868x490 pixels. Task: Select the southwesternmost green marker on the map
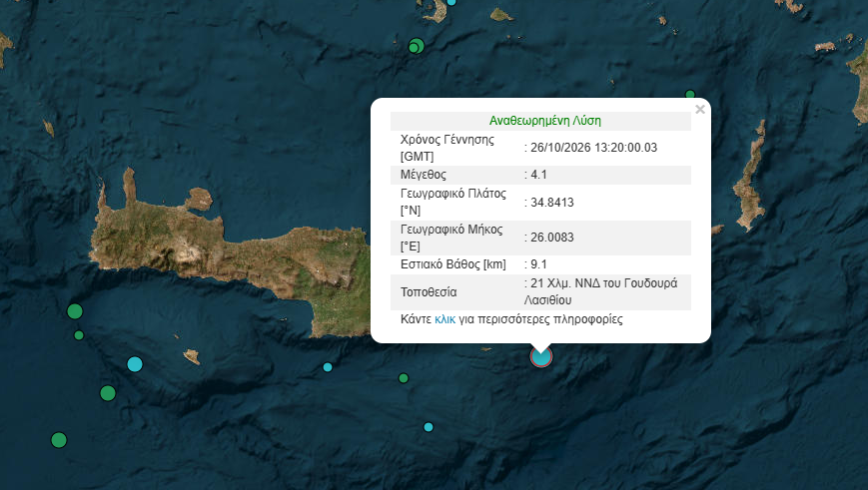(59, 440)
